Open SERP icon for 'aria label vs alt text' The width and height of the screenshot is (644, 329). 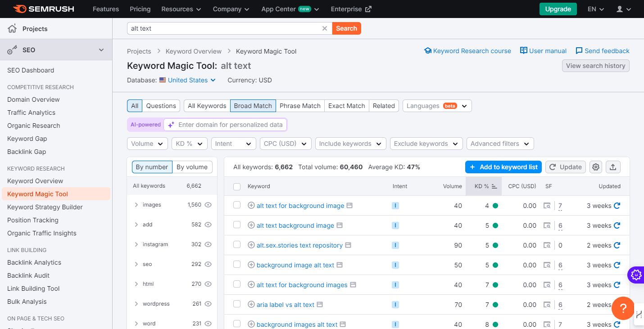pyautogui.click(x=547, y=305)
